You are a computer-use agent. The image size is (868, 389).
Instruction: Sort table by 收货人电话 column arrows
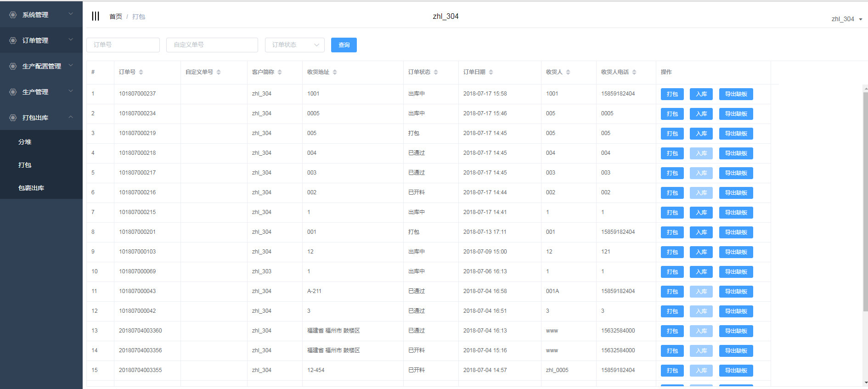point(634,72)
